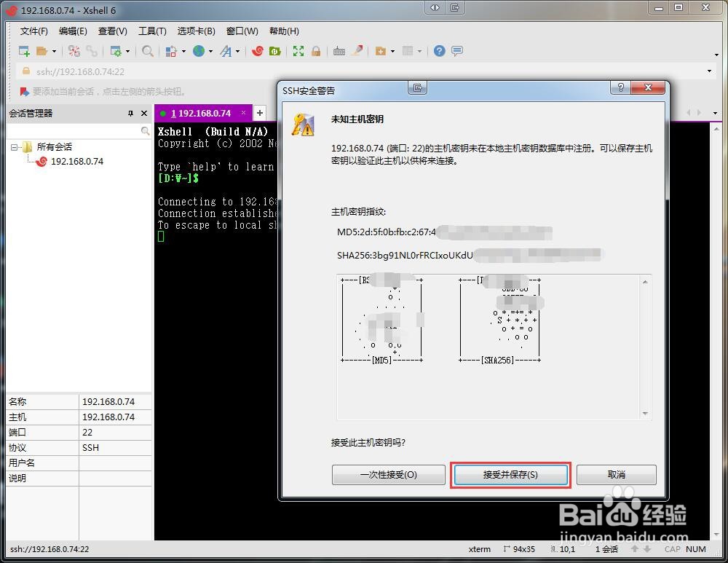Image resolution: width=728 pixels, height=563 pixels.
Task: Open the folder icon in toolbar
Action: (x=41, y=51)
